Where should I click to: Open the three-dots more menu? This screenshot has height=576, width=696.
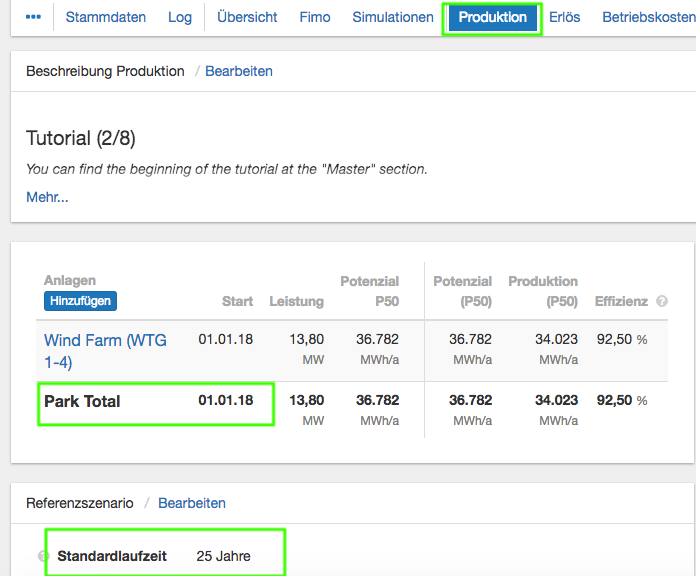coord(33,17)
